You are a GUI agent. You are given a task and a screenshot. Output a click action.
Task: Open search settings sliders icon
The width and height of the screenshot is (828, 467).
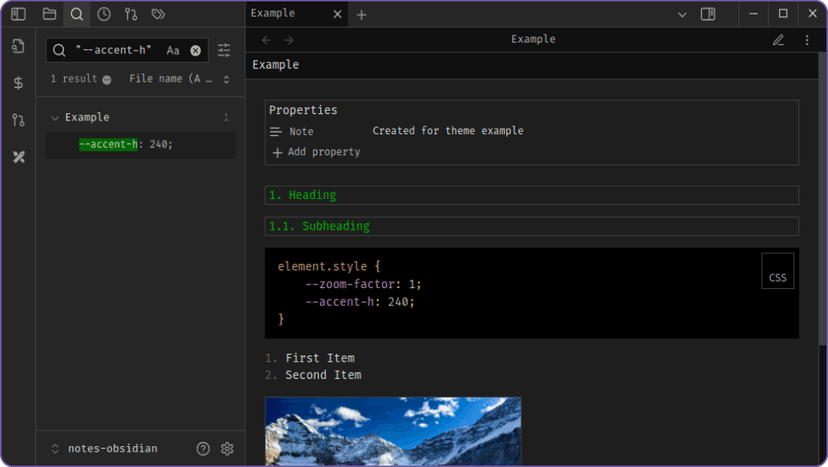pos(224,50)
